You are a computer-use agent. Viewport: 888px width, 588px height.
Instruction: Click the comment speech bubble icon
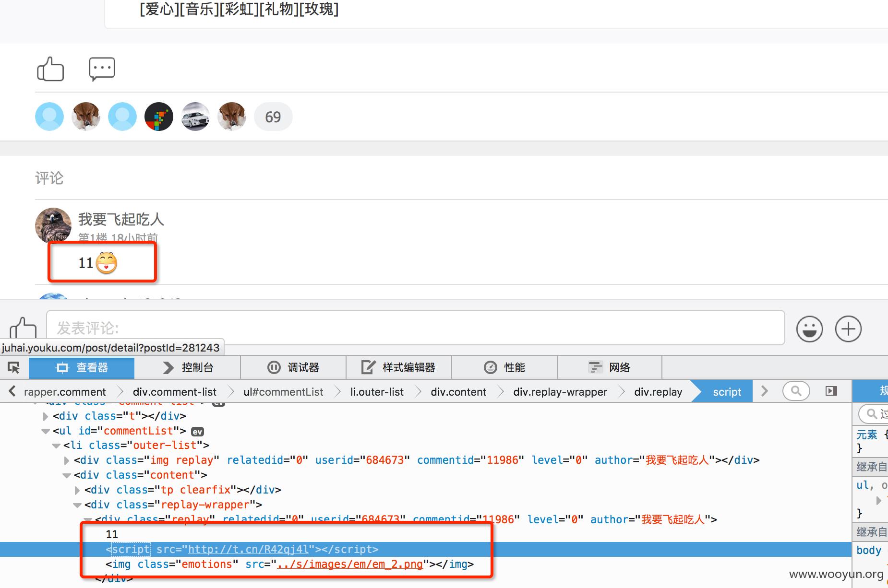(102, 69)
